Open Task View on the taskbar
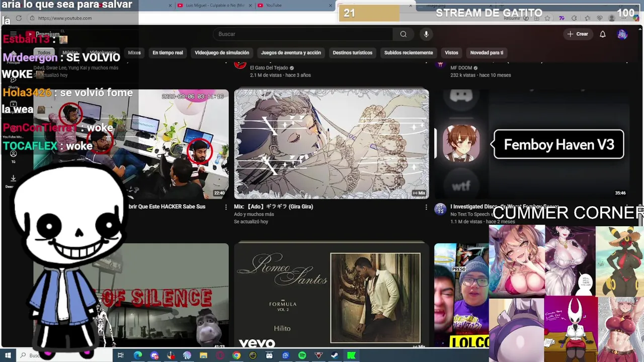This screenshot has width=644, height=362. (120, 355)
